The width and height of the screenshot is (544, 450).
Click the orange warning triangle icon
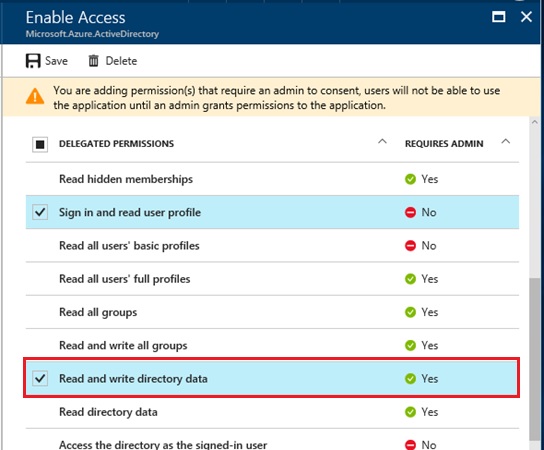pyautogui.click(x=35, y=96)
